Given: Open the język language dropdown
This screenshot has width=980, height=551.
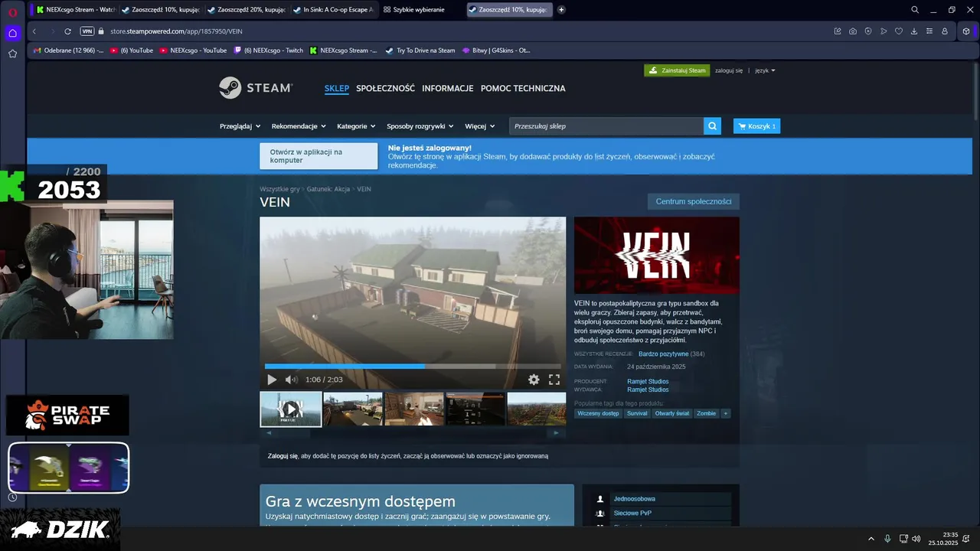Looking at the screenshot, I should pyautogui.click(x=765, y=70).
